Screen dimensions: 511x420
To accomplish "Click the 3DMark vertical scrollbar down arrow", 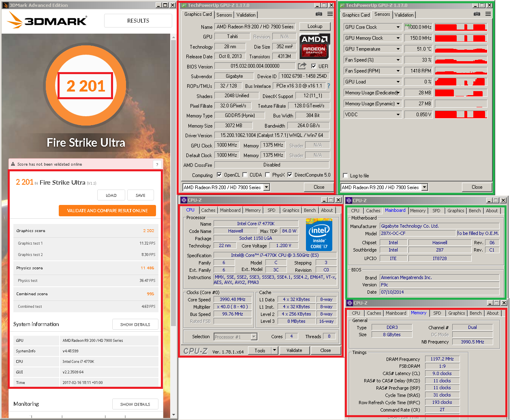I will pyautogui.click(x=174, y=415).
